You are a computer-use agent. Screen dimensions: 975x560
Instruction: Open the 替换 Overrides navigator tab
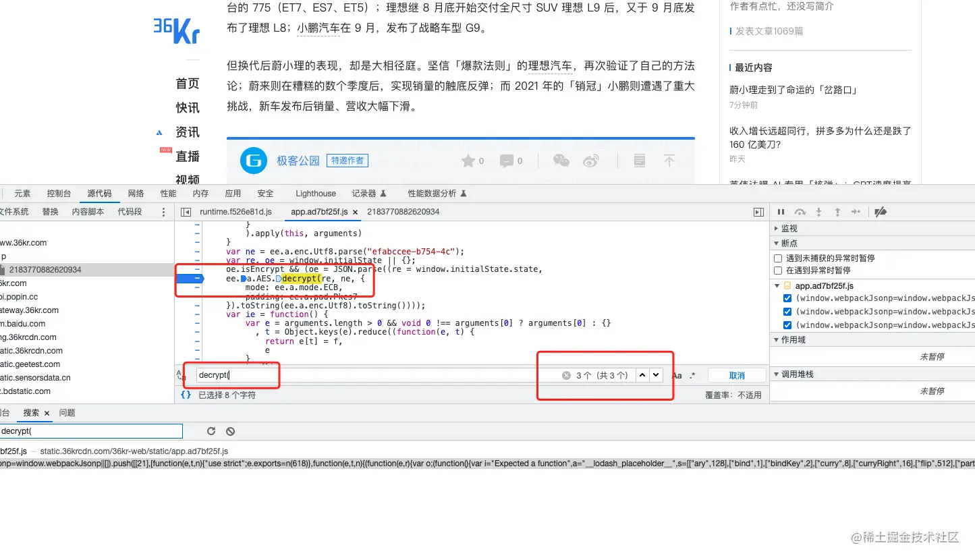coord(51,212)
